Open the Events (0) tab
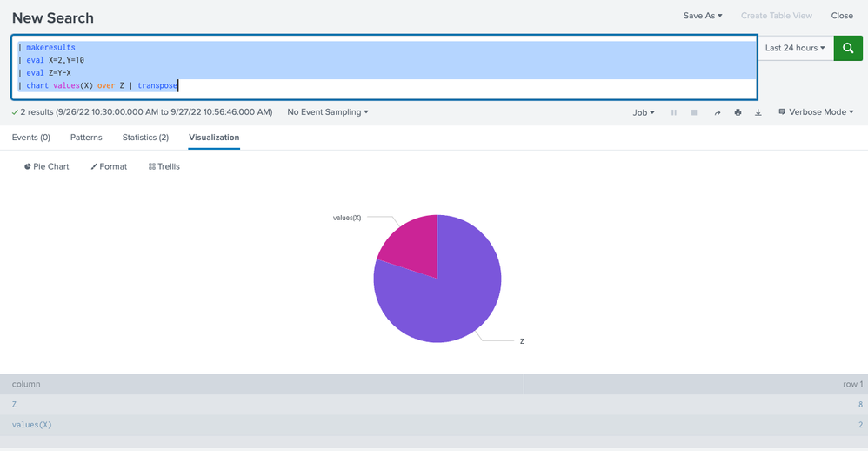The width and height of the screenshot is (868, 451). pos(31,138)
